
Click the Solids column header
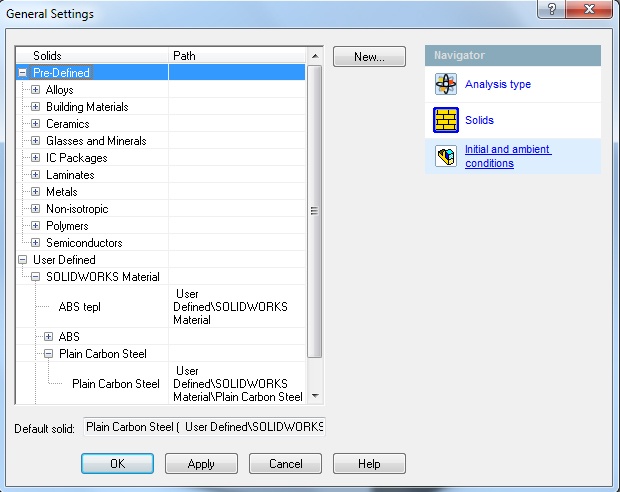pyautogui.click(x=92, y=55)
